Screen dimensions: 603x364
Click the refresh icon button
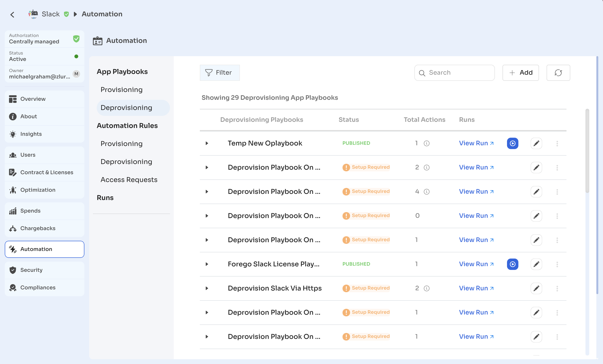558,73
